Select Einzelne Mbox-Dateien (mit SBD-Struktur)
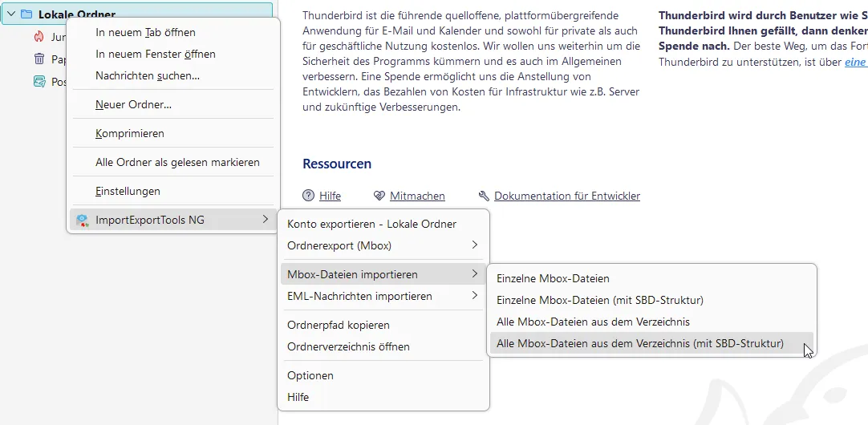 click(651, 301)
